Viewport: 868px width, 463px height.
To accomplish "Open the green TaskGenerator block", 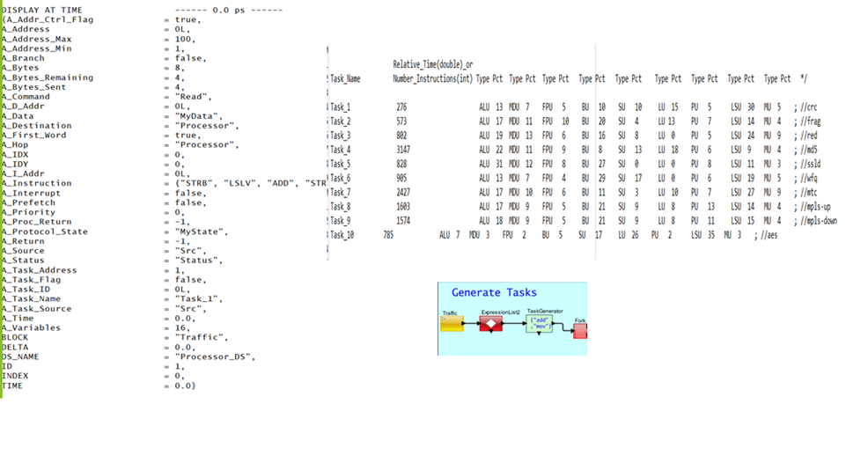I will click(538, 325).
